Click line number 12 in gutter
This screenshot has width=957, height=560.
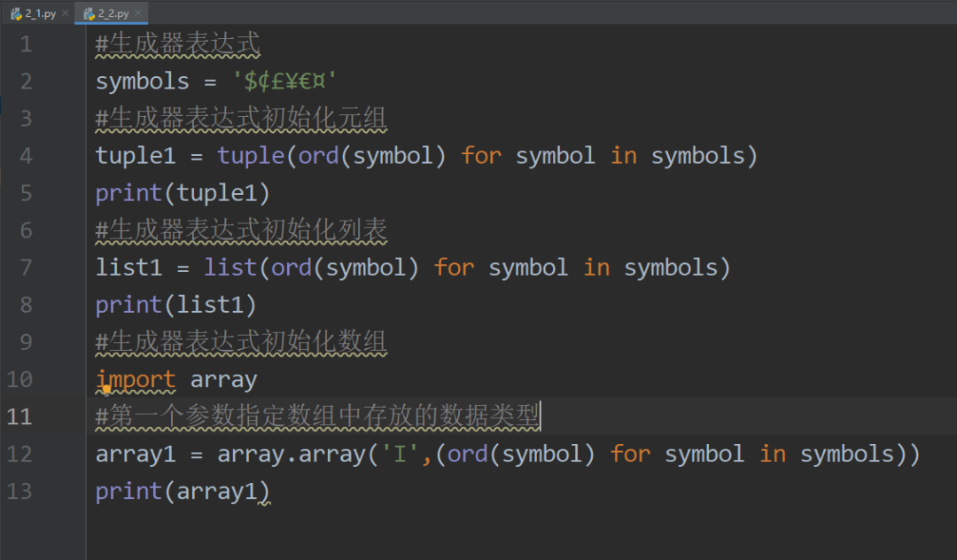[19, 454]
